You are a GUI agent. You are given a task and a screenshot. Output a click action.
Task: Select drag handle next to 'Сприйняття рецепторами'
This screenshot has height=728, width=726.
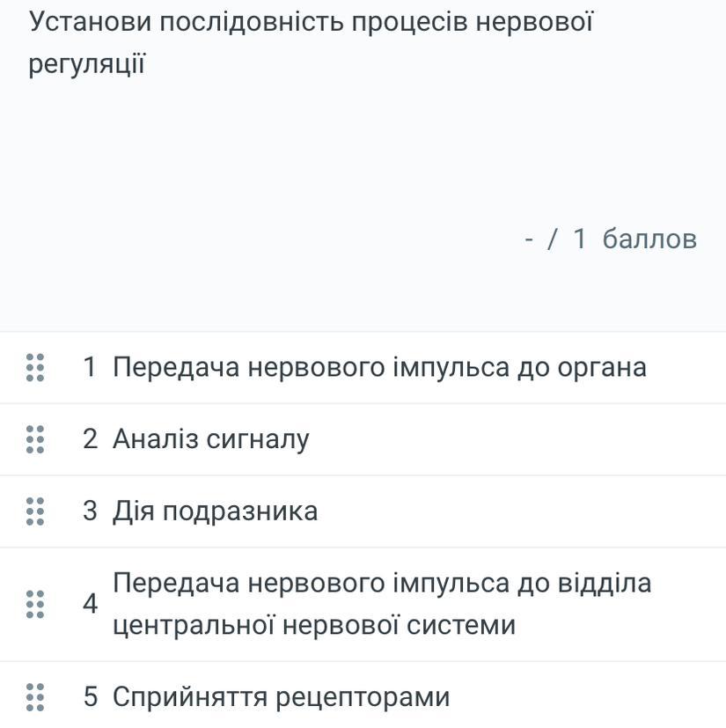pyautogui.click(x=35, y=696)
